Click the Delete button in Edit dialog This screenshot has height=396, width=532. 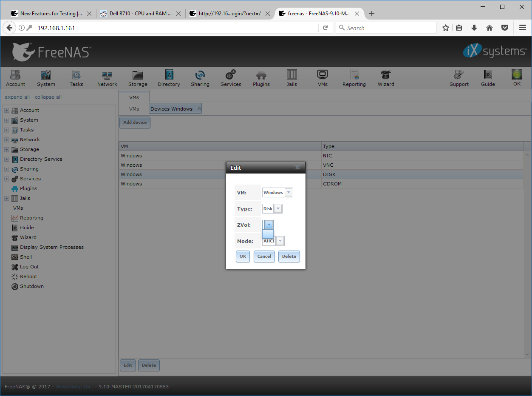tap(289, 256)
